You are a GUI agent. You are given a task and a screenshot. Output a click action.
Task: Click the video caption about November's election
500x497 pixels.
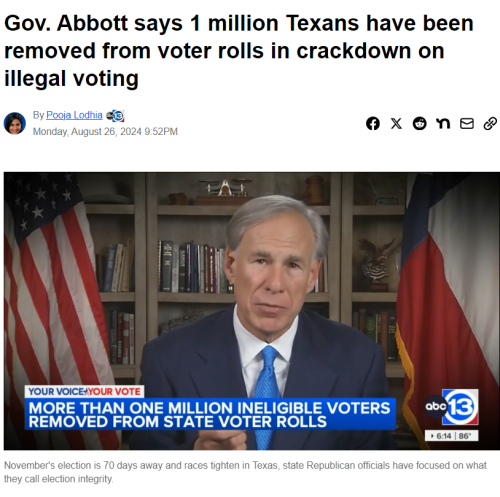pos(245,472)
